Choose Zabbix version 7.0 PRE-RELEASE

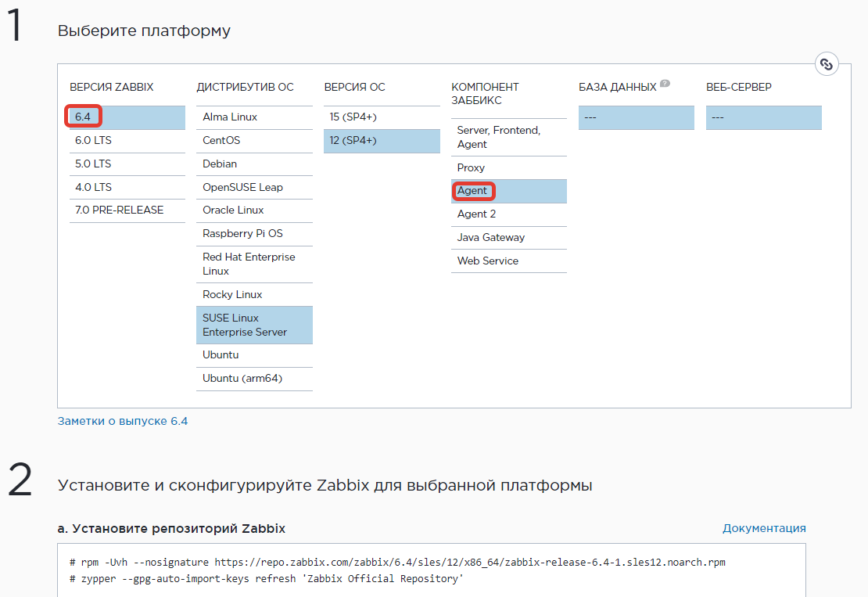point(119,210)
